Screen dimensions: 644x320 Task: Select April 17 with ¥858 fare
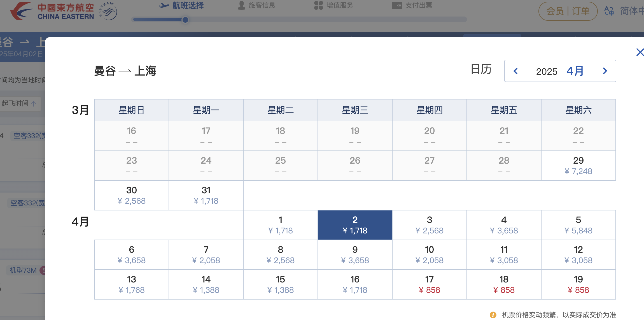(x=429, y=284)
